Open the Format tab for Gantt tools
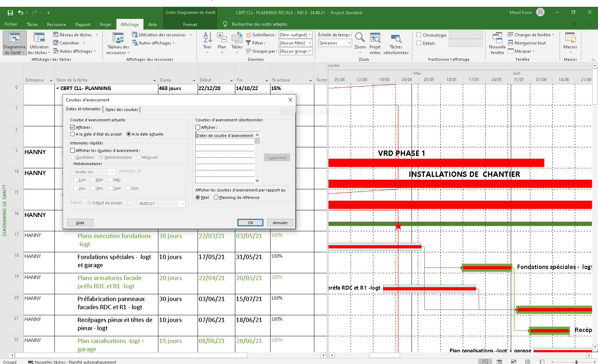 pos(190,25)
